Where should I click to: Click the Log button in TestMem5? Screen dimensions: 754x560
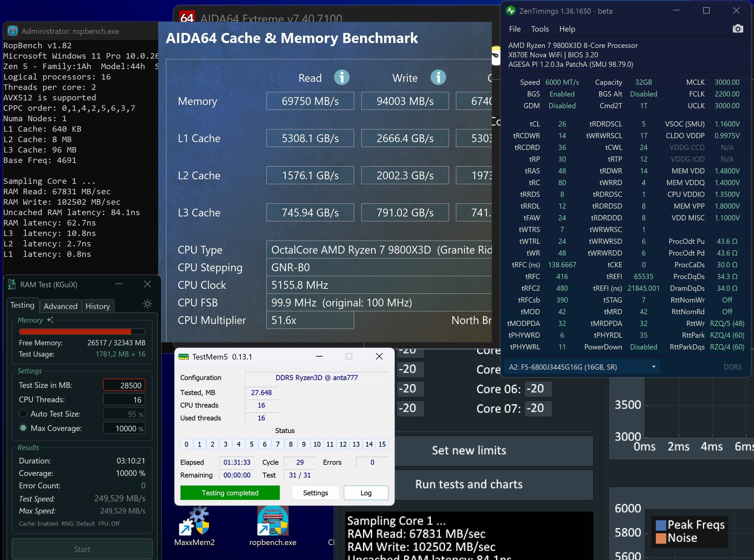tap(366, 493)
